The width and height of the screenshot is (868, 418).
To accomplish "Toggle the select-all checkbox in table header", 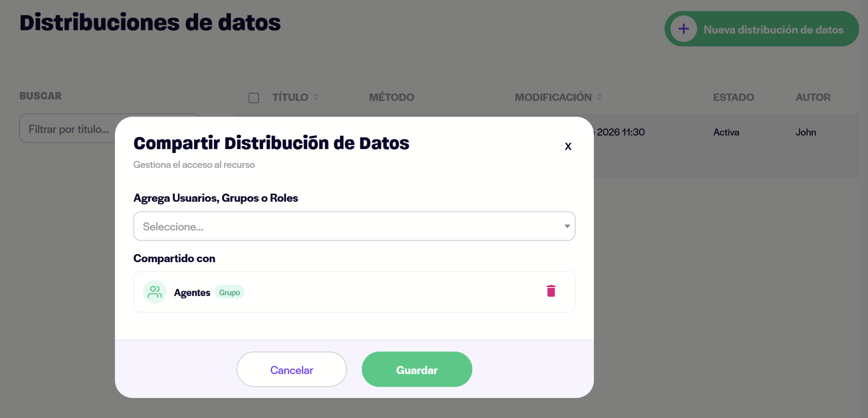I will pyautogui.click(x=254, y=98).
